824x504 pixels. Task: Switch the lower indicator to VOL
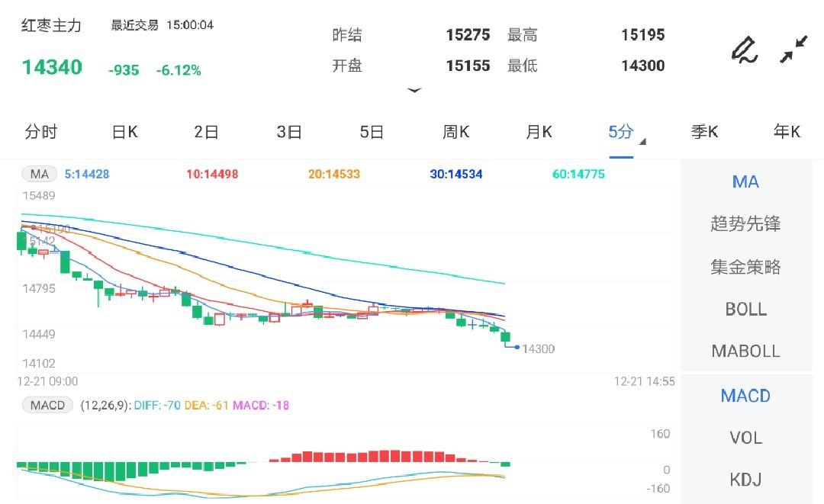point(745,438)
